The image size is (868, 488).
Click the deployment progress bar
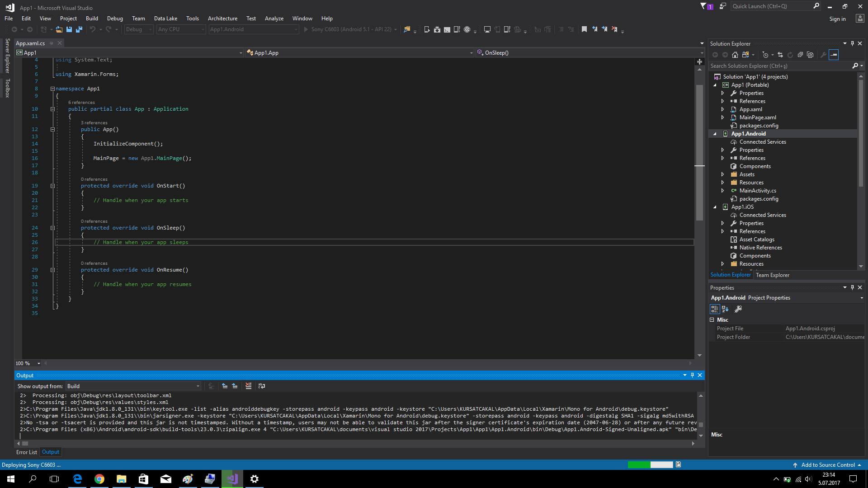click(650, 465)
